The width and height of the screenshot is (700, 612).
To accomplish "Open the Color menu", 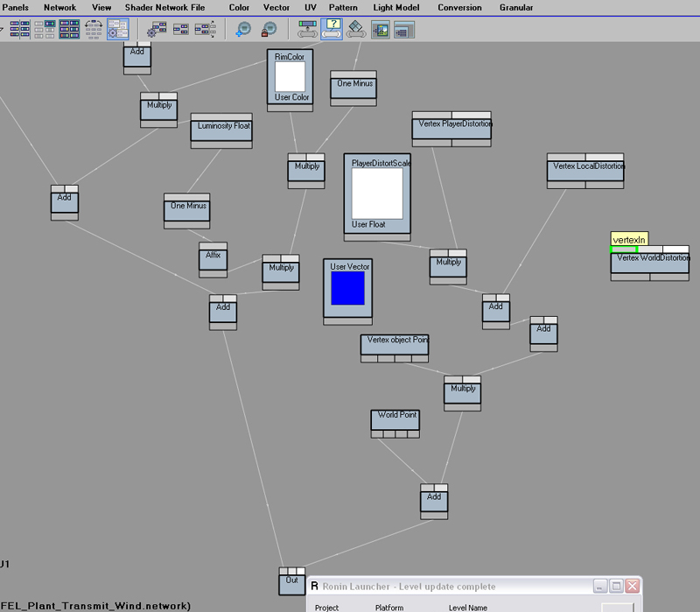I will [x=239, y=8].
